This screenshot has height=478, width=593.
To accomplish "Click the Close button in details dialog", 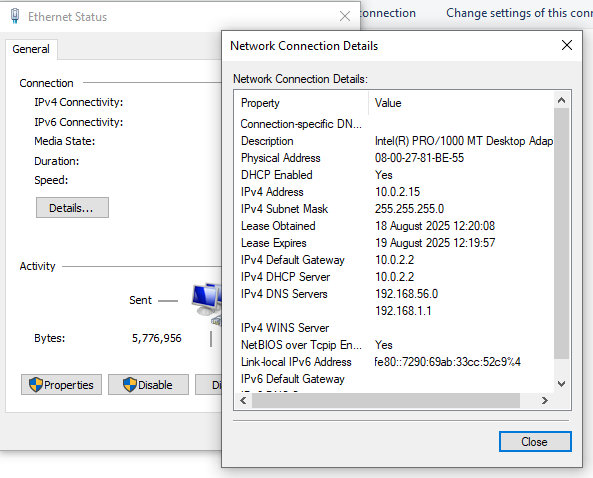I will (x=535, y=442).
